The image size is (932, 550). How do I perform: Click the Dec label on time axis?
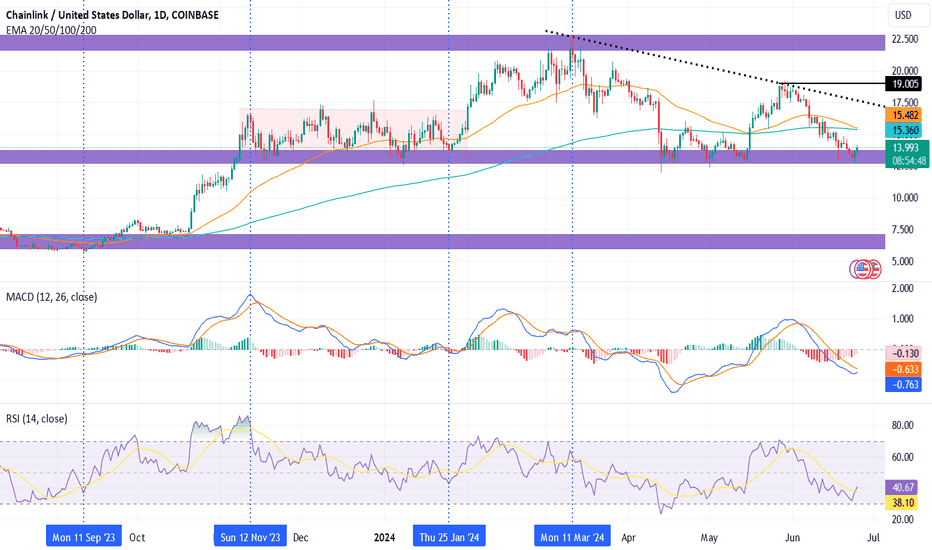[301, 538]
